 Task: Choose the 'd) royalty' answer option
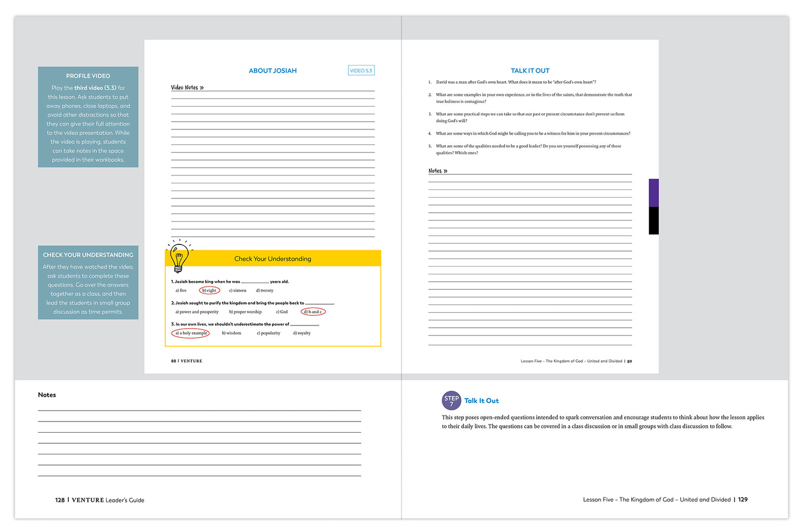pyautogui.click(x=302, y=333)
